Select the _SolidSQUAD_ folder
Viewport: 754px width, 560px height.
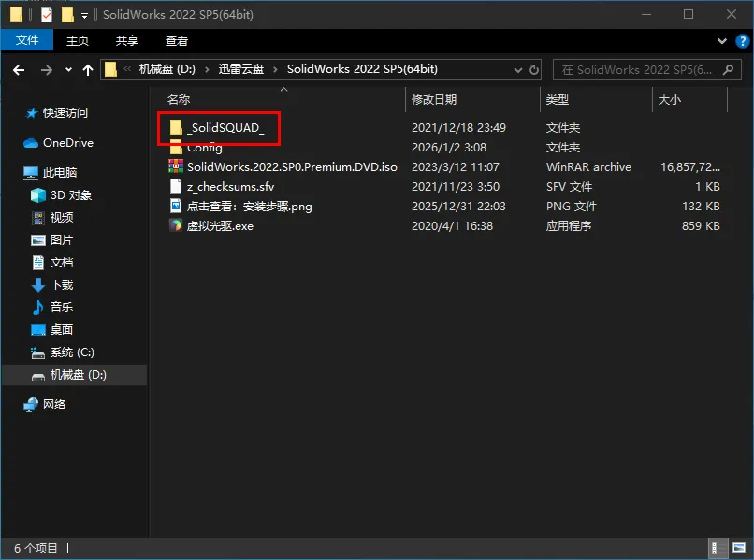click(x=225, y=128)
